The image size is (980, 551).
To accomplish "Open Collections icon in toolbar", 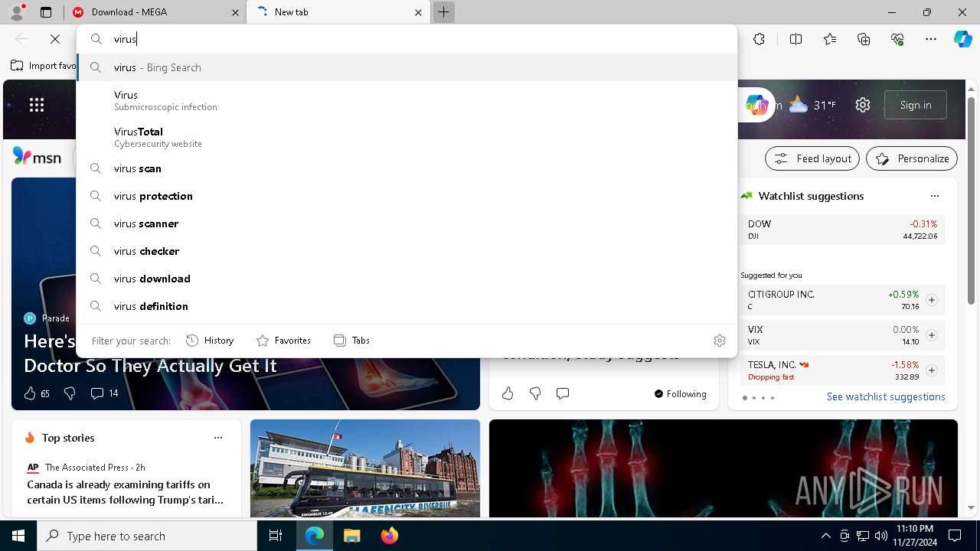I will click(x=864, y=39).
